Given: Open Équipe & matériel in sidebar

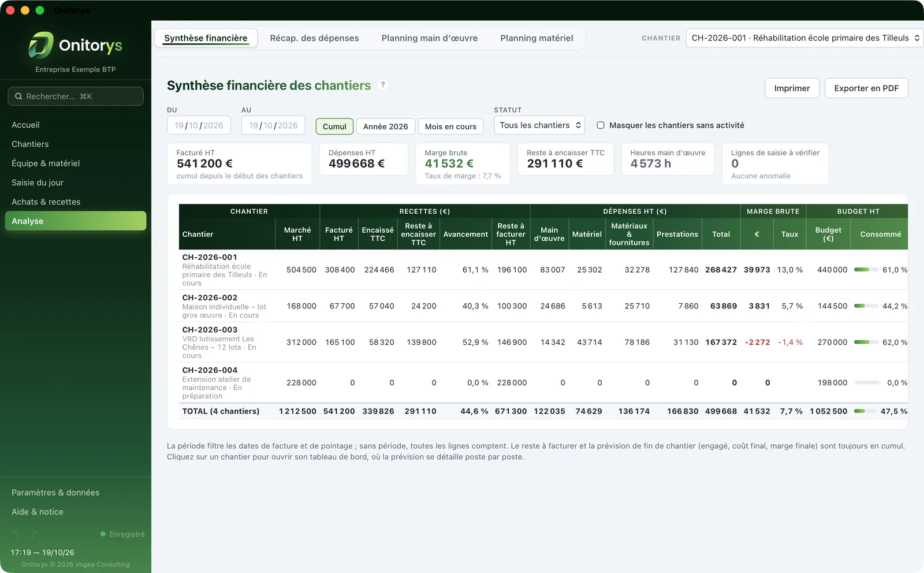Looking at the screenshot, I should point(76,163).
